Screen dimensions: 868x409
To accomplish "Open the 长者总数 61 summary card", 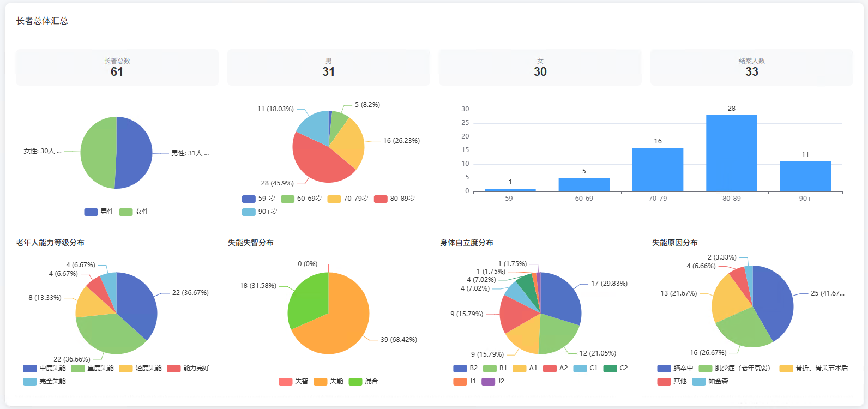I will (117, 68).
